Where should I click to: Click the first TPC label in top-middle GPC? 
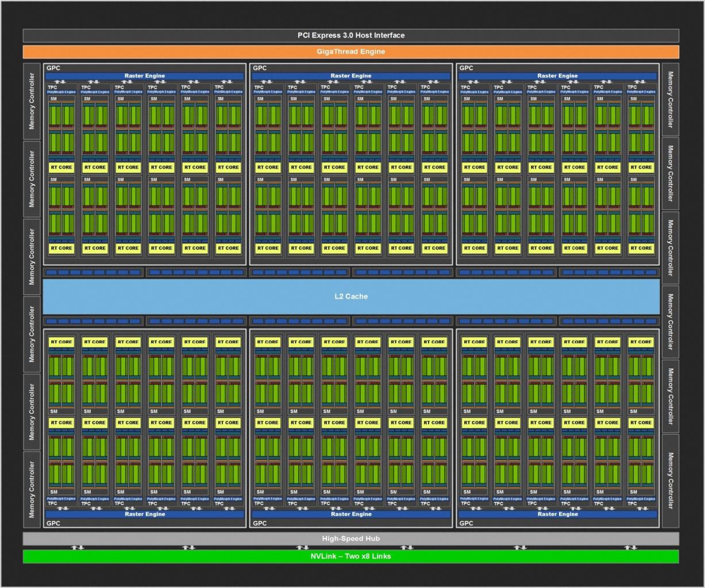coord(259,87)
